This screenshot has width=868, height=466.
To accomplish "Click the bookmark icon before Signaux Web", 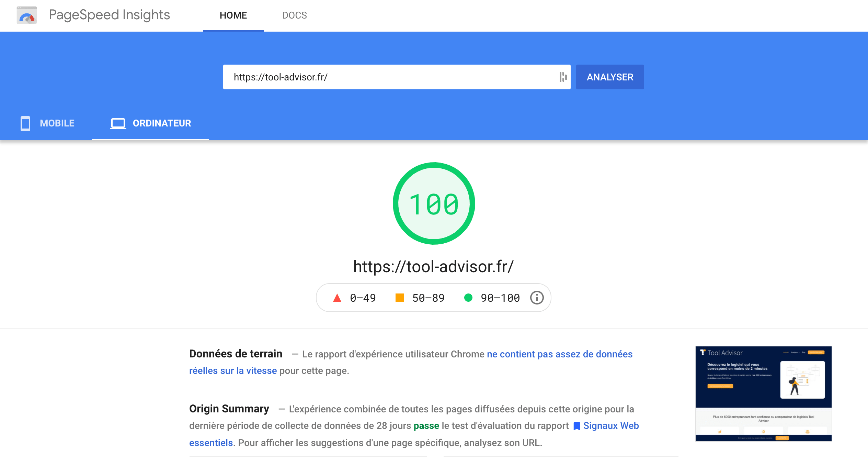I will coord(576,425).
